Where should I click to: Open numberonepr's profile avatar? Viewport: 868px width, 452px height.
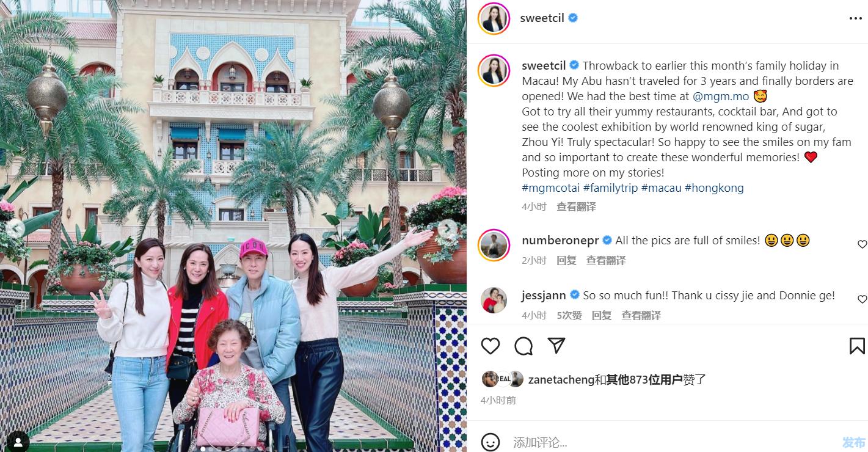click(494, 246)
